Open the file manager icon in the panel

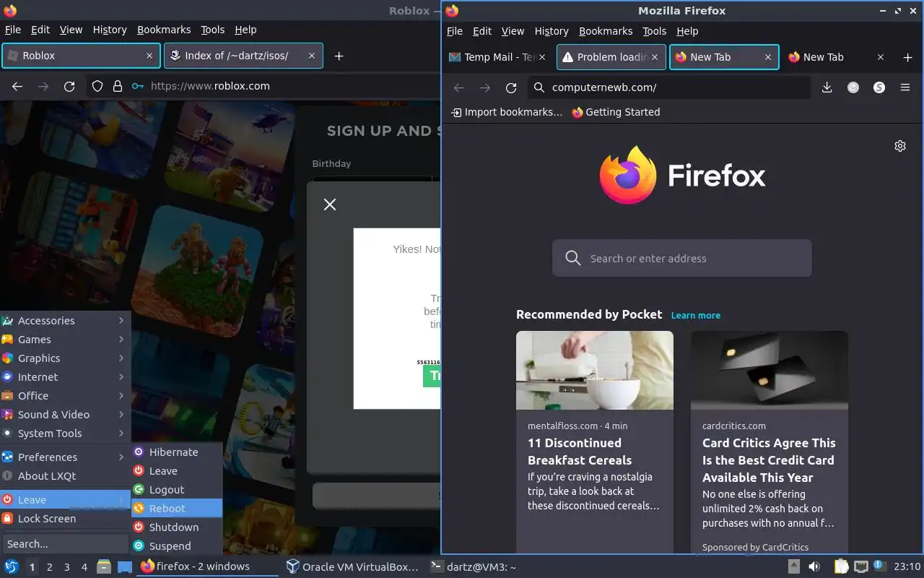(x=104, y=566)
